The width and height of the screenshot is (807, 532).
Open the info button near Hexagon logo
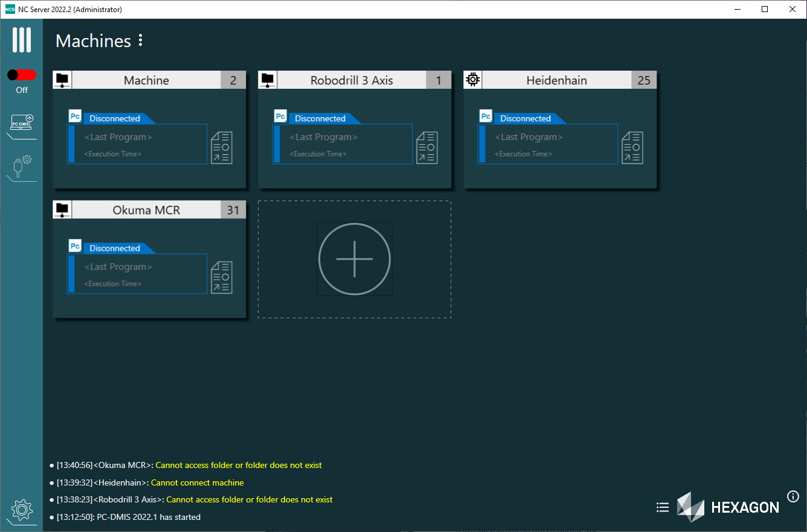pos(793,496)
